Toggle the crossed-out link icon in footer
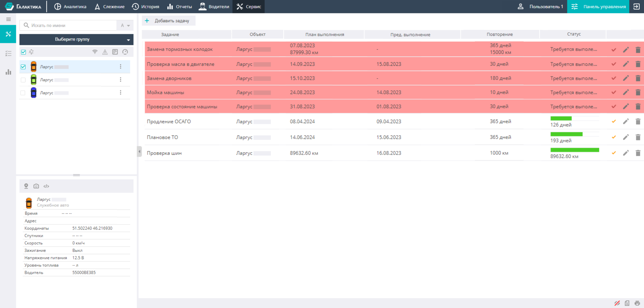 tap(617, 303)
